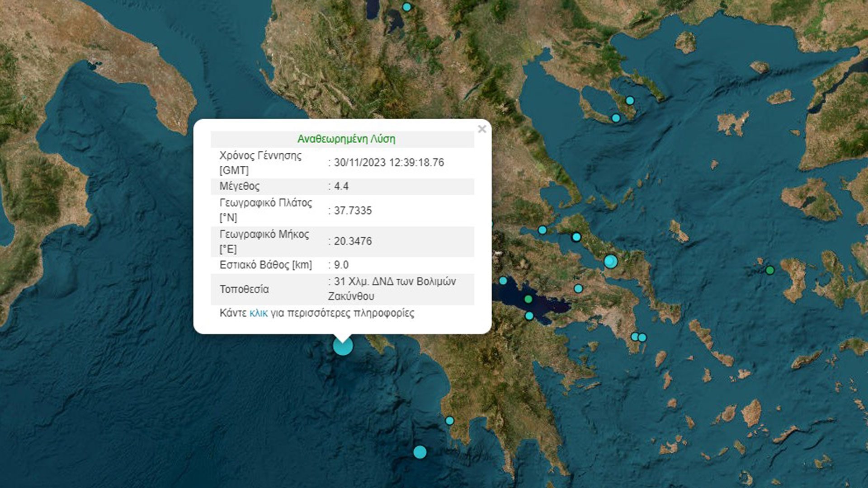Click the green earthquake marker in the Corinthian Gulf

click(x=528, y=299)
